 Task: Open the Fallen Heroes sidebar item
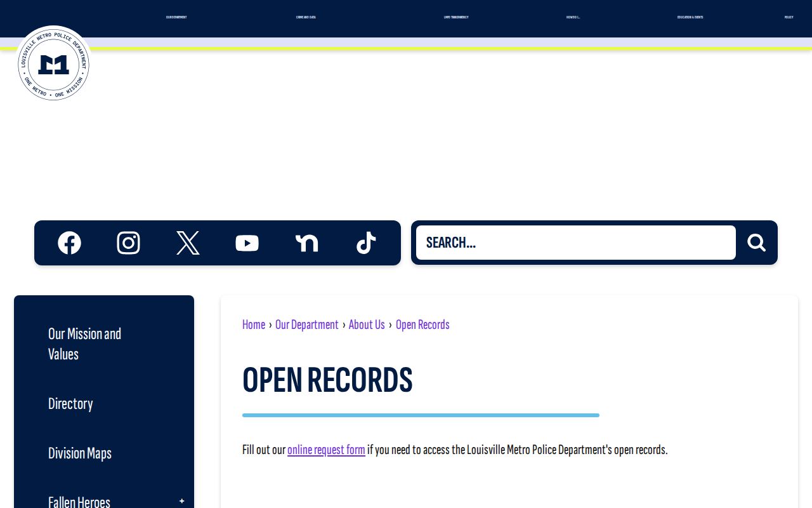(79, 502)
